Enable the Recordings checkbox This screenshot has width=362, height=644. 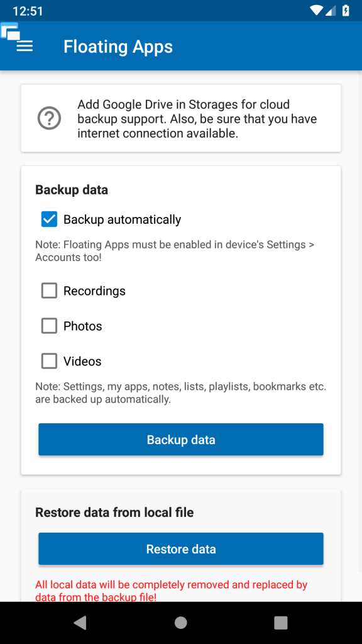click(49, 291)
